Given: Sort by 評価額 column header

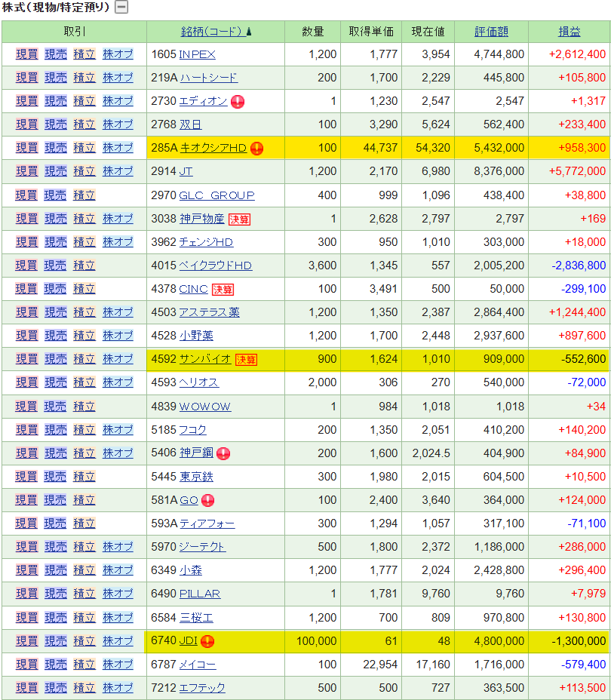Looking at the screenshot, I should (491, 32).
